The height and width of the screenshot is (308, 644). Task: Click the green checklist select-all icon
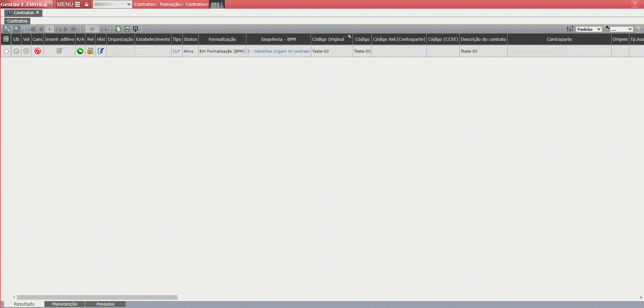coord(6,39)
